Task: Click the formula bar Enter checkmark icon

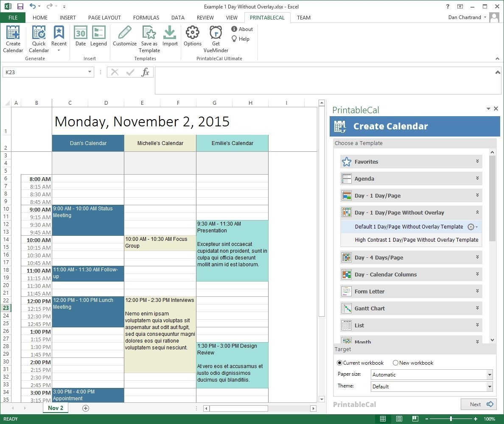Action: (x=130, y=72)
